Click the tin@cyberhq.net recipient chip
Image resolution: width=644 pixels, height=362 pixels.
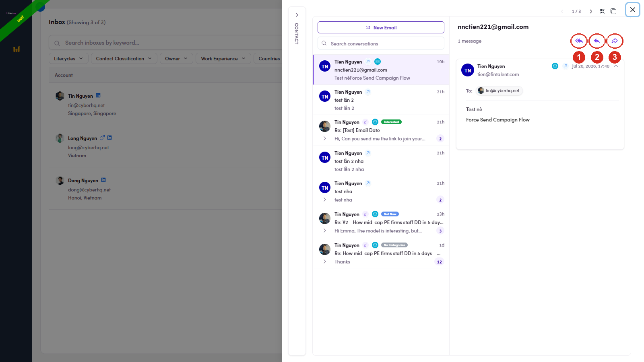coord(499,90)
